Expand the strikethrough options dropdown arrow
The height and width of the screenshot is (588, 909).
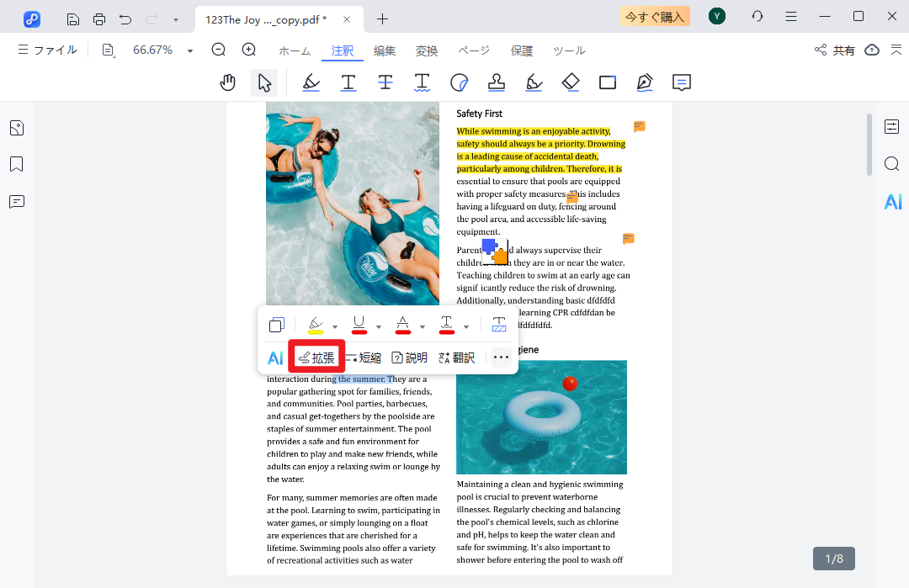coord(466,326)
